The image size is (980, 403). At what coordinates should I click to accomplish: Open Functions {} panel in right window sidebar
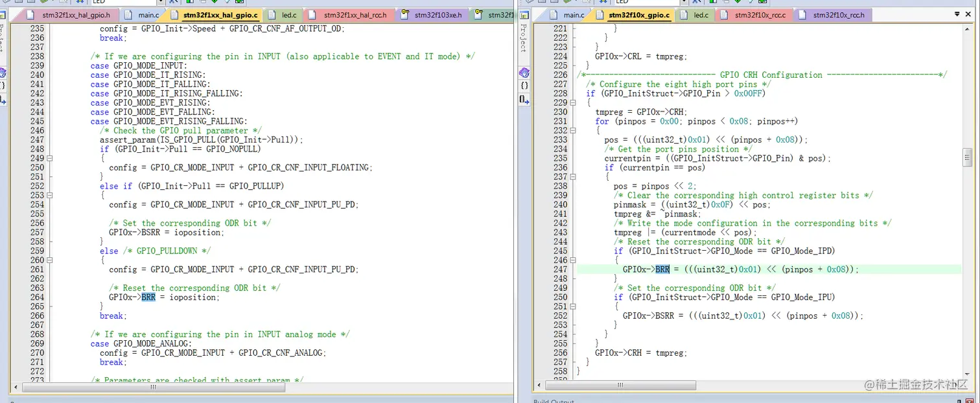524,86
